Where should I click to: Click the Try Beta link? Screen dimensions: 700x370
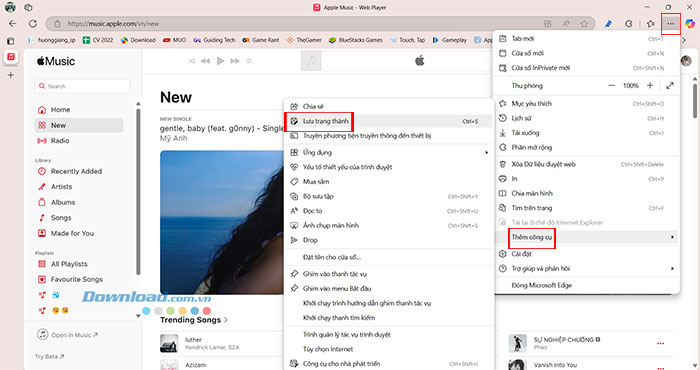tap(50, 357)
